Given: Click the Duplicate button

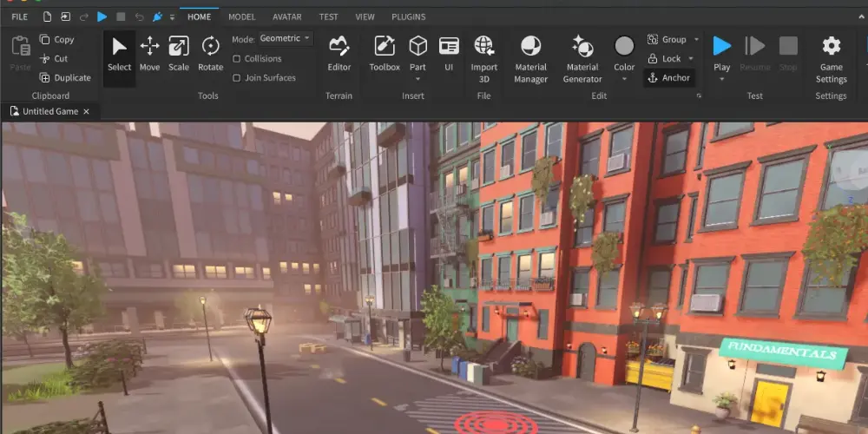Looking at the screenshot, I should click(x=65, y=77).
